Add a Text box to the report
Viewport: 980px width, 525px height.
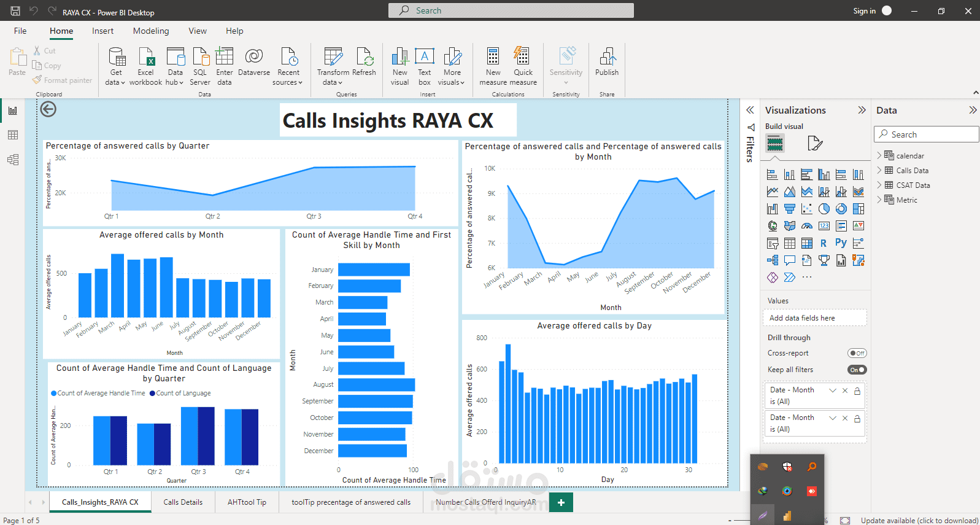(425, 66)
